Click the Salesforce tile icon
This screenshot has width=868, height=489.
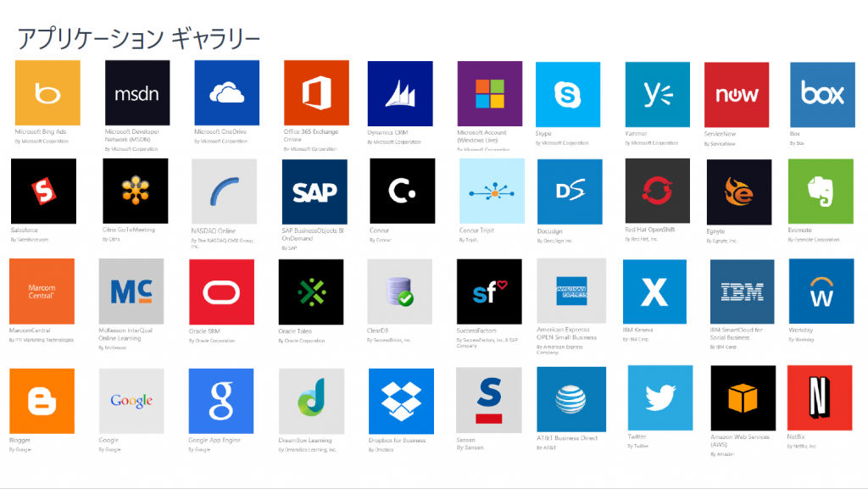44,192
